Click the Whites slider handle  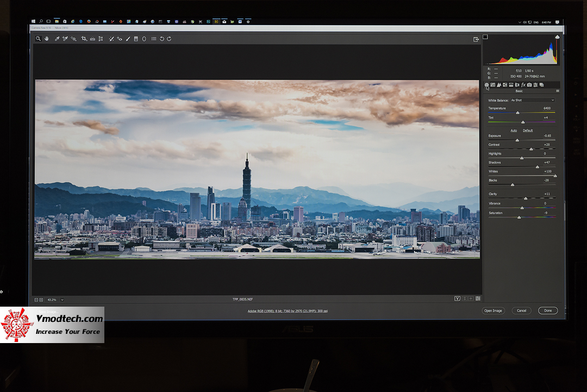pyautogui.click(x=555, y=176)
